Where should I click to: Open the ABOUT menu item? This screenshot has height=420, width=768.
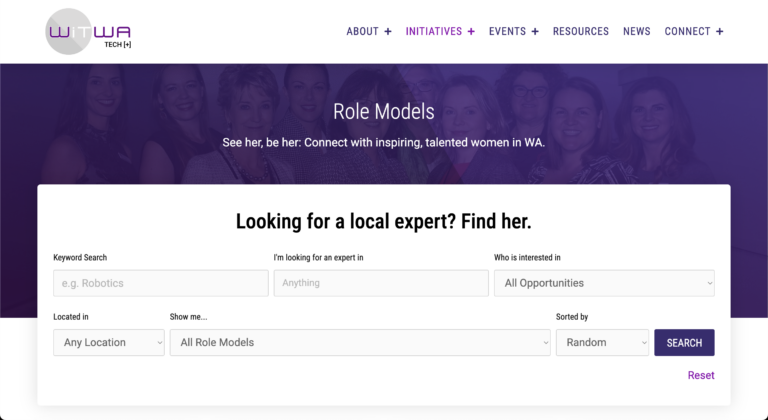tap(362, 31)
